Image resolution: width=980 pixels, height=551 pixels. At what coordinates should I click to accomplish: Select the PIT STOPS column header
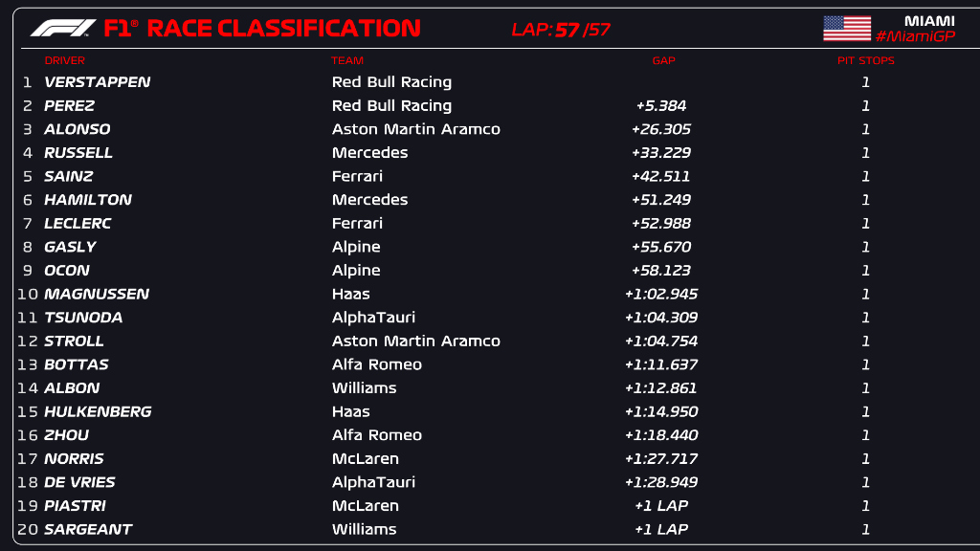click(864, 59)
